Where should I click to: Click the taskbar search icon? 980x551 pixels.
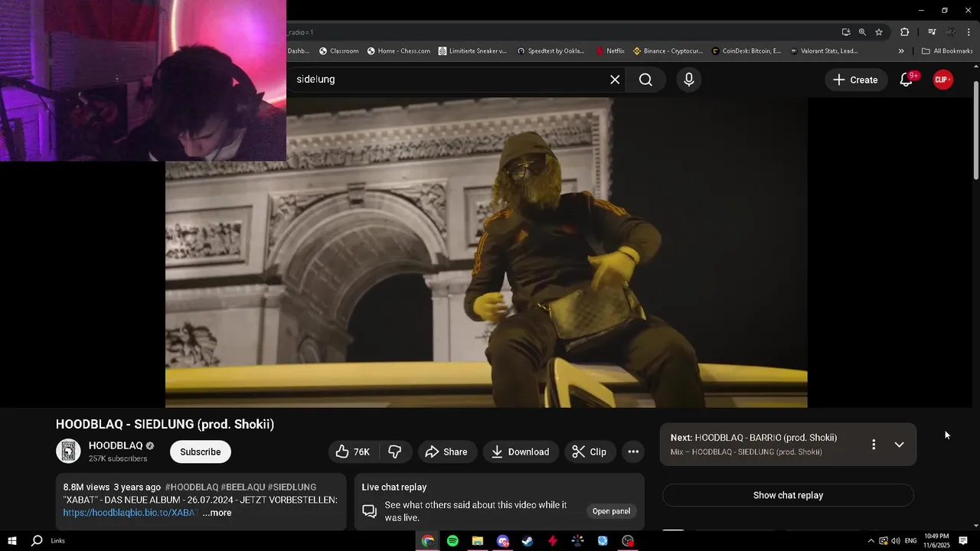point(37,541)
